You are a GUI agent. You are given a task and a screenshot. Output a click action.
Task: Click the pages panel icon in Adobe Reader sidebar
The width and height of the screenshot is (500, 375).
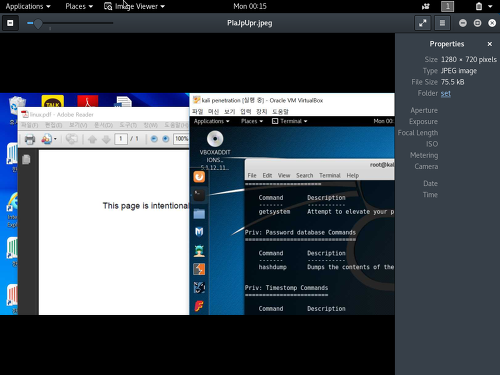(x=26, y=160)
